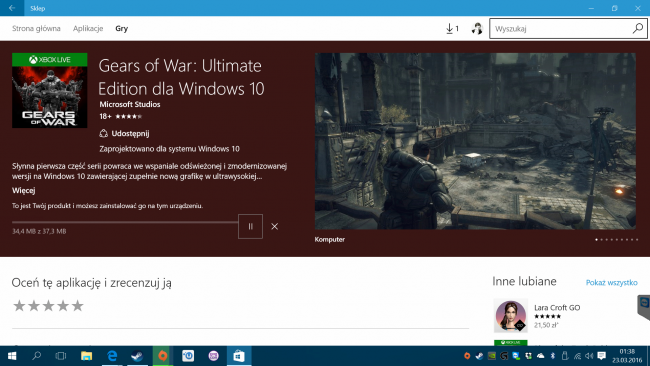
Task: Click the Store icon on taskbar
Action: [x=239, y=356]
